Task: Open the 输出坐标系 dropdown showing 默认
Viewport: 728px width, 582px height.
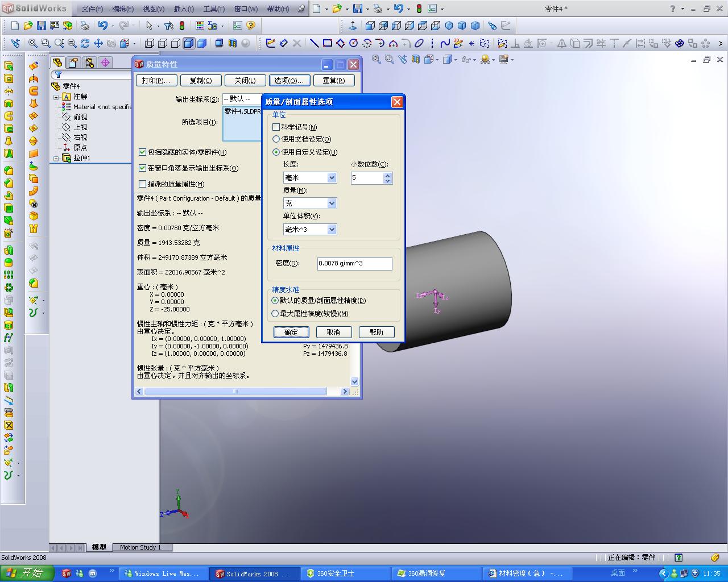Action: (242, 99)
